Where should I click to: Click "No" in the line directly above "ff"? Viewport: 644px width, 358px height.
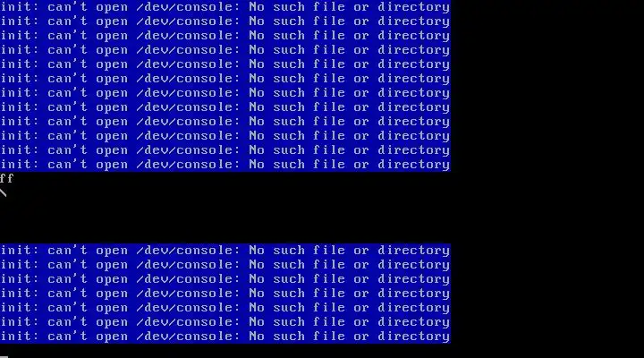point(257,165)
